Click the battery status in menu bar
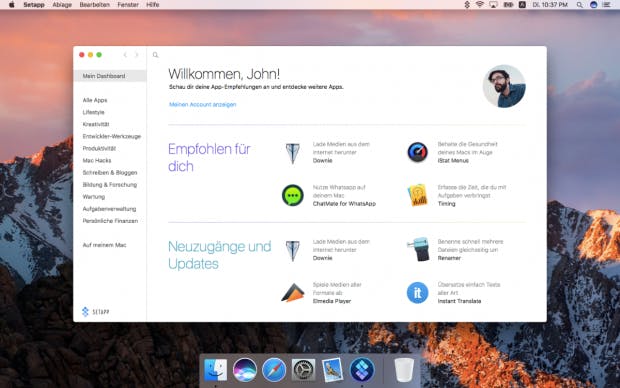The width and height of the screenshot is (620, 388). (508, 5)
